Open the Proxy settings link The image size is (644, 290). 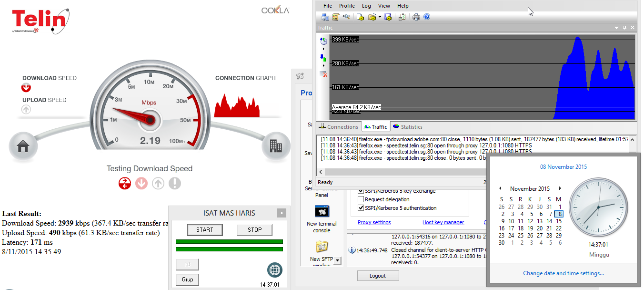click(374, 222)
